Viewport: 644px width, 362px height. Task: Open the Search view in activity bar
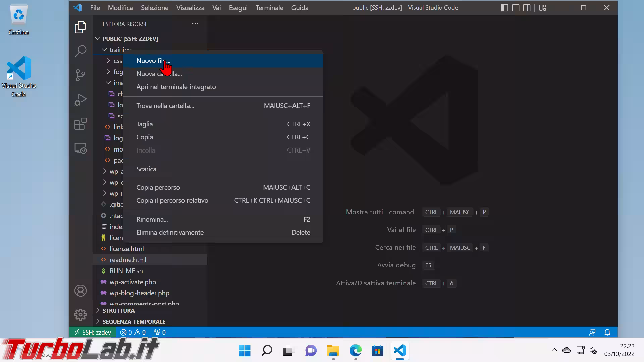pos(80,51)
